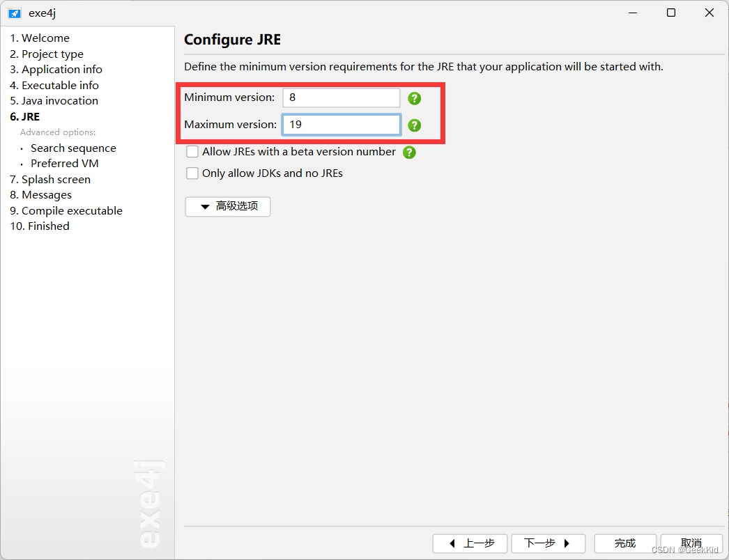Open help for Minimum version field
This screenshot has width=729, height=560.
(414, 98)
